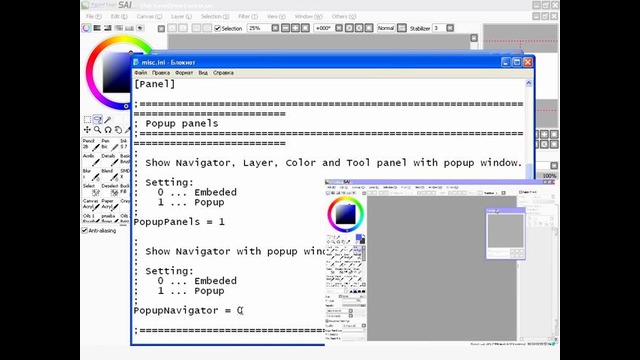
Task: Choose the Details brush preset
Action: tap(109, 160)
